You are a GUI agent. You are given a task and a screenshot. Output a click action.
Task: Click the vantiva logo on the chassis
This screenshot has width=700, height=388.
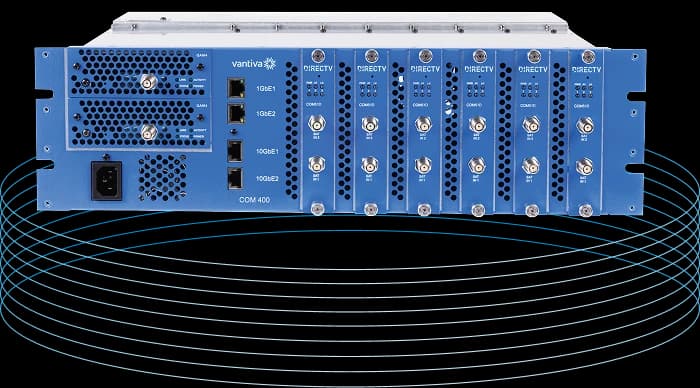254,64
